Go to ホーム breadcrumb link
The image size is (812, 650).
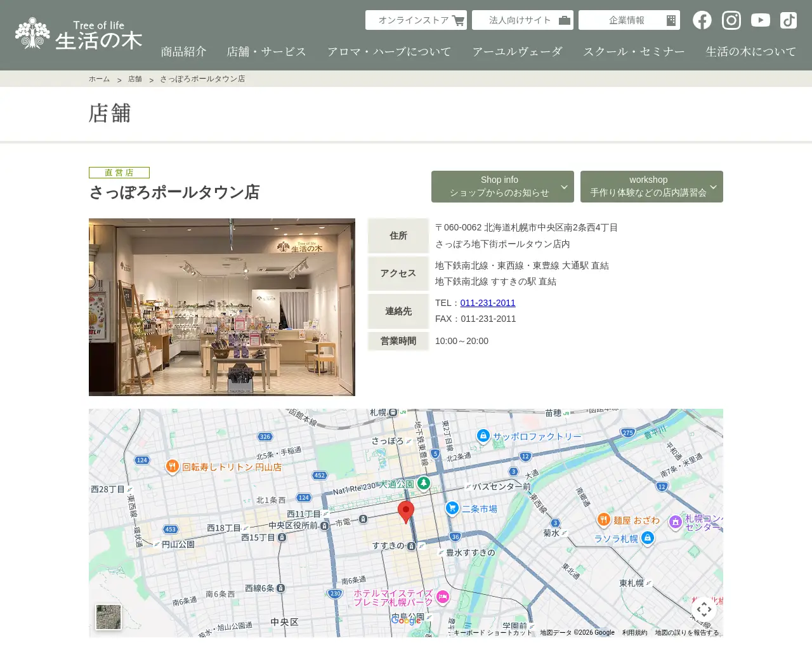(x=99, y=79)
